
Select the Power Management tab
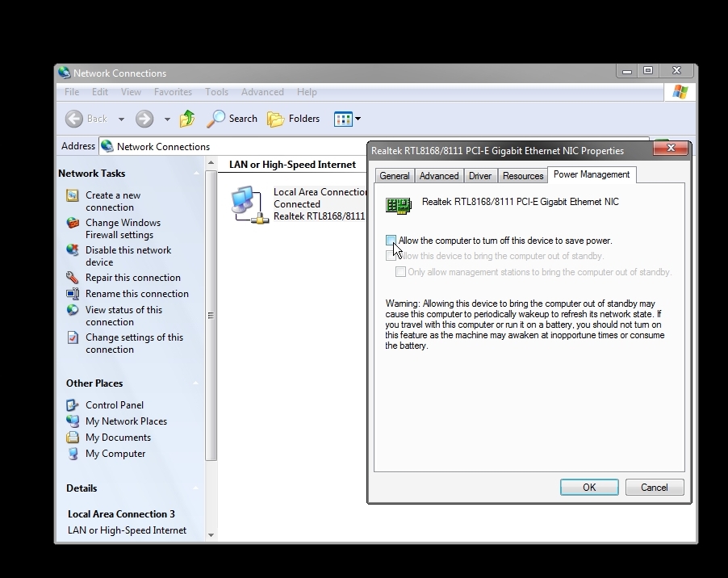click(592, 174)
